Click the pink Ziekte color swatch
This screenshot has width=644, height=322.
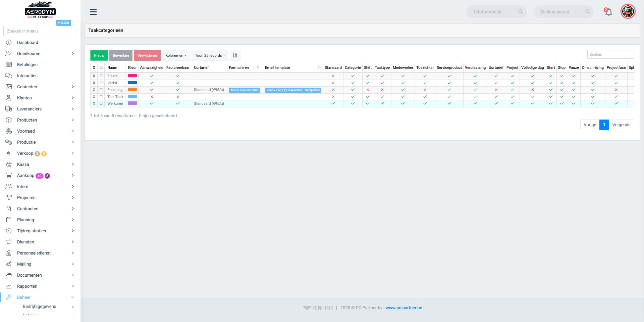[132, 76]
